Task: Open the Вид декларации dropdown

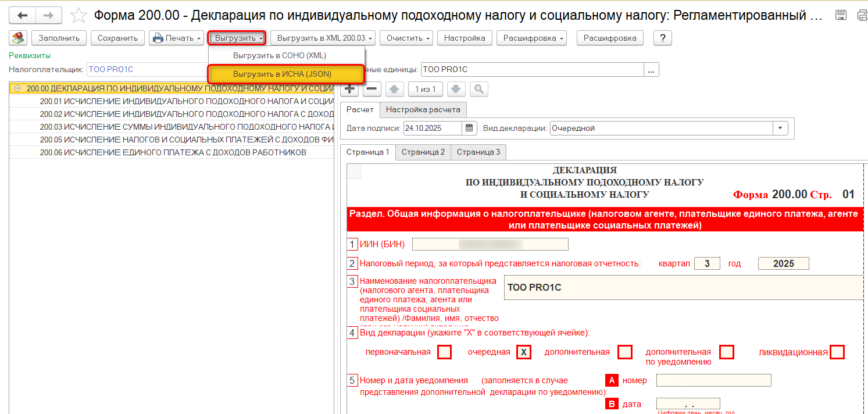Action: pyautogui.click(x=780, y=128)
